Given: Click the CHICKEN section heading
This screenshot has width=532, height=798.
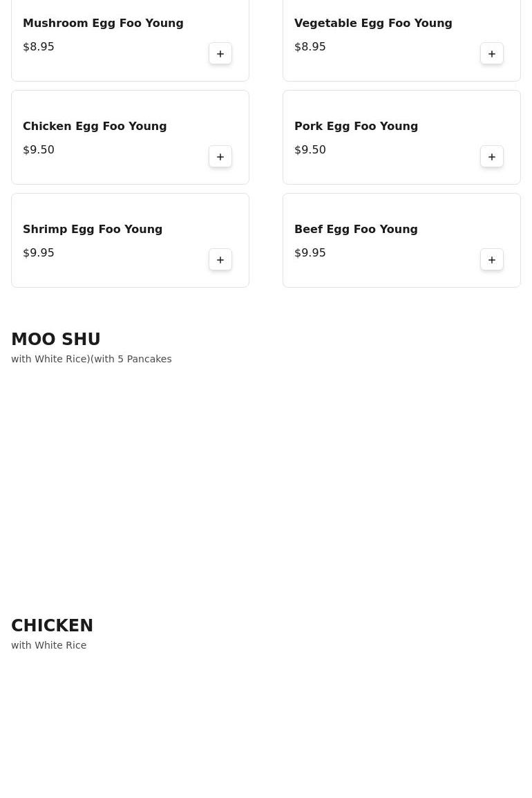Looking at the screenshot, I should (x=53, y=625).
